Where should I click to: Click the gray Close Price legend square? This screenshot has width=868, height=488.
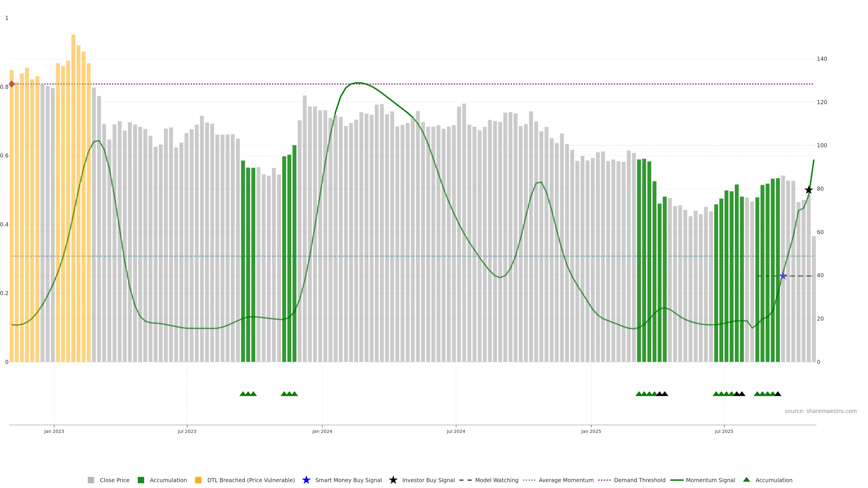click(x=91, y=480)
